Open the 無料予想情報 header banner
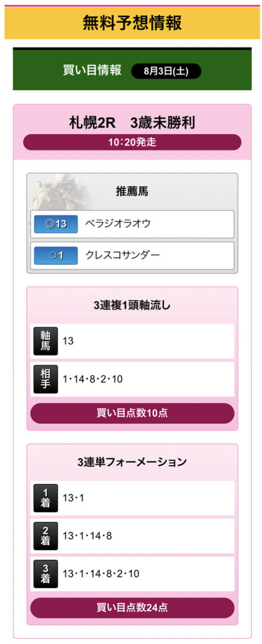 click(x=132, y=23)
